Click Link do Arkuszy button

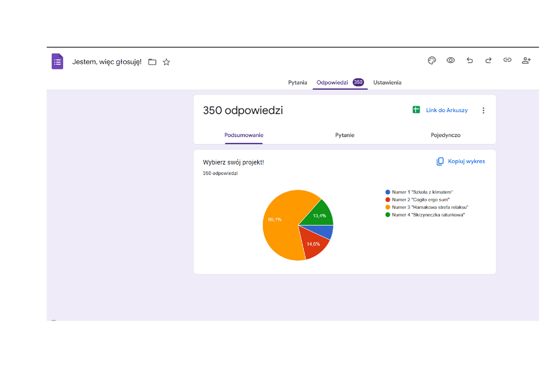440,110
